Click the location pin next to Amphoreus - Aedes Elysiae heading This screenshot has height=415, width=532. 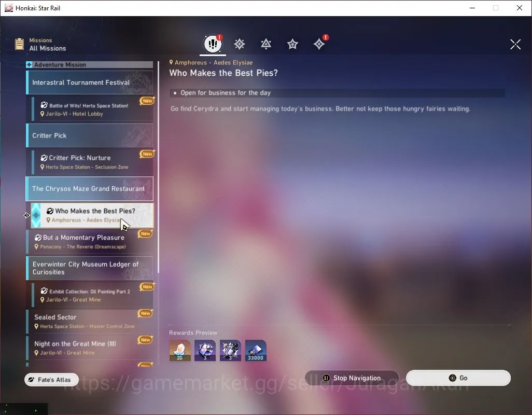click(171, 62)
